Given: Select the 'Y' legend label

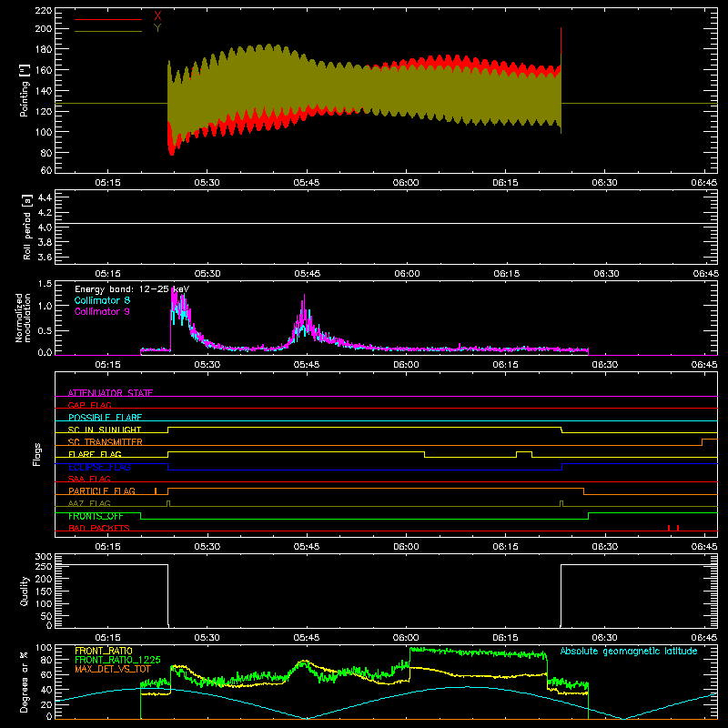Looking at the screenshot, I should click(157, 28).
